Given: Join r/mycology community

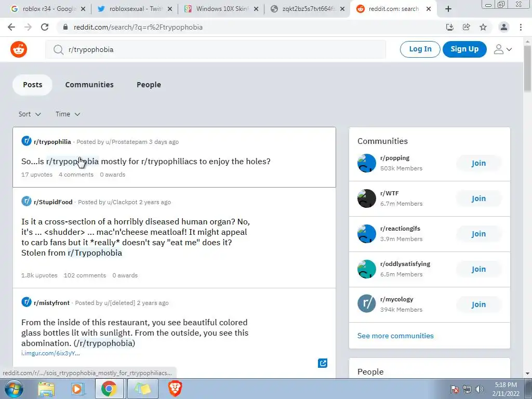Looking at the screenshot, I should point(478,304).
